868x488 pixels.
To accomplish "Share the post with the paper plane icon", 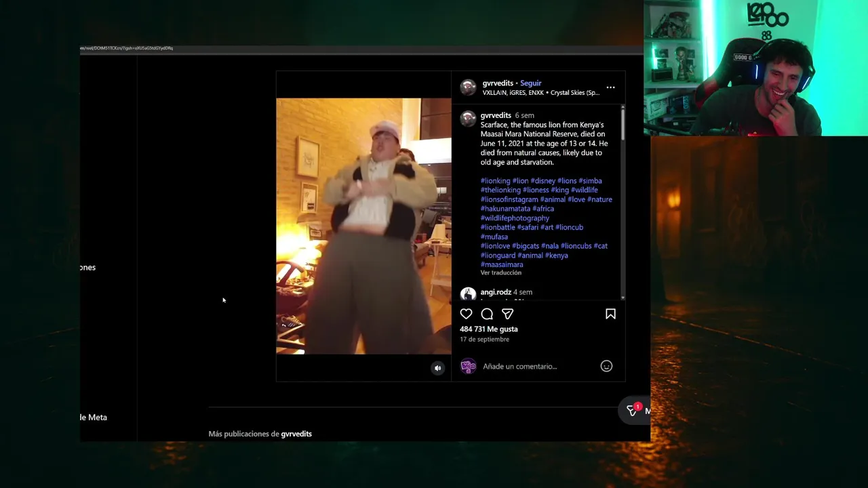I will pyautogui.click(x=507, y=314).
